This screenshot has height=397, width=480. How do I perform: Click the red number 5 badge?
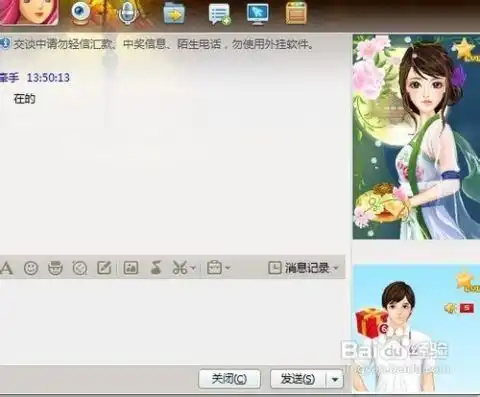pyautogui.click(x=467, y=308)
